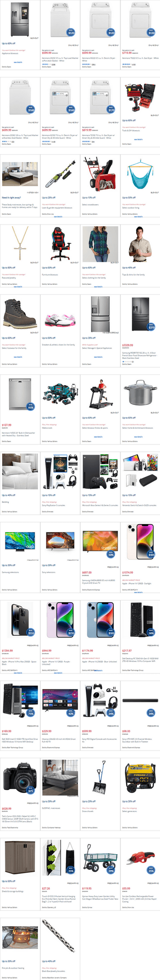
Task: Open the Apple iPhone 14 Pro Max Space Black title
Action: pyautogui.click(x=19, y=663)
